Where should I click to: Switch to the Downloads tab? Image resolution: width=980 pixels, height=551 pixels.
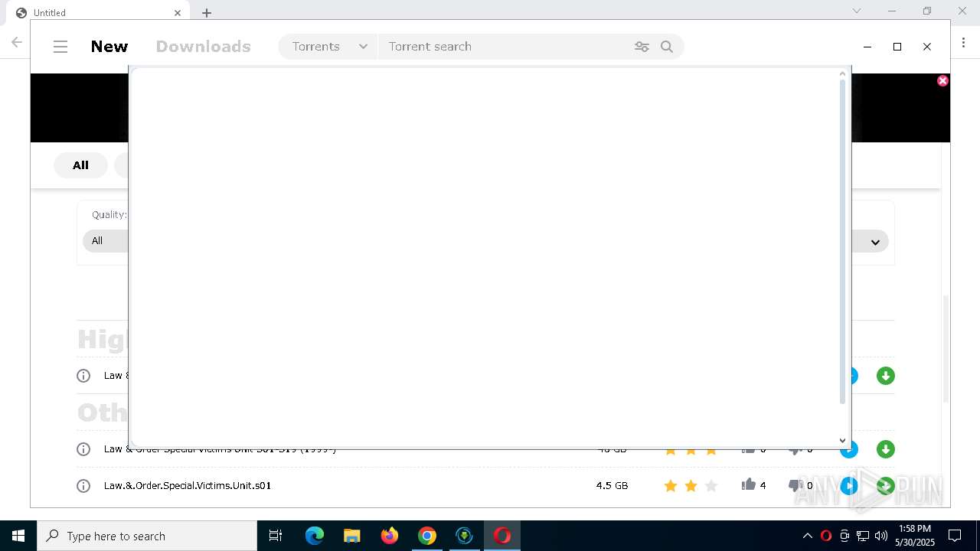(x=203, y=47)
